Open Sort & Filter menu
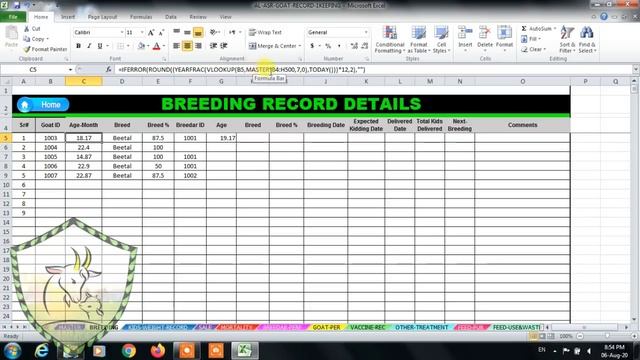The height and width of the screenshot is (360, 640). [567, 39]
